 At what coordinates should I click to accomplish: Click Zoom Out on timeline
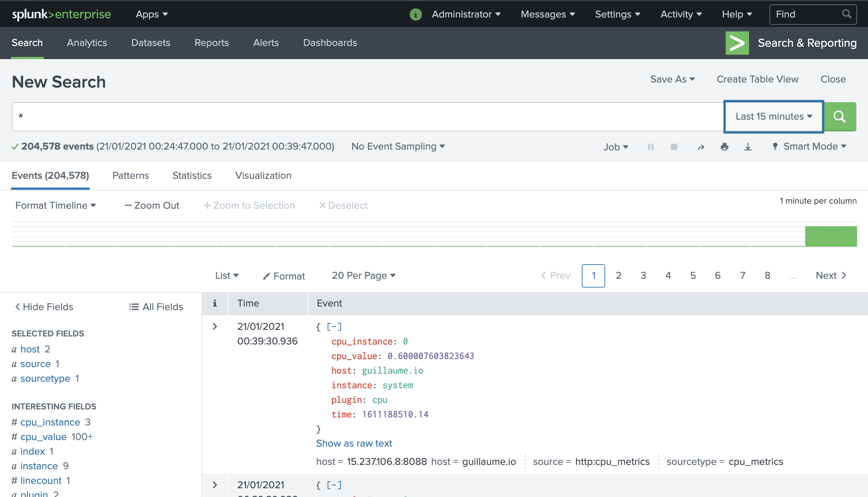tap(152, 205)
